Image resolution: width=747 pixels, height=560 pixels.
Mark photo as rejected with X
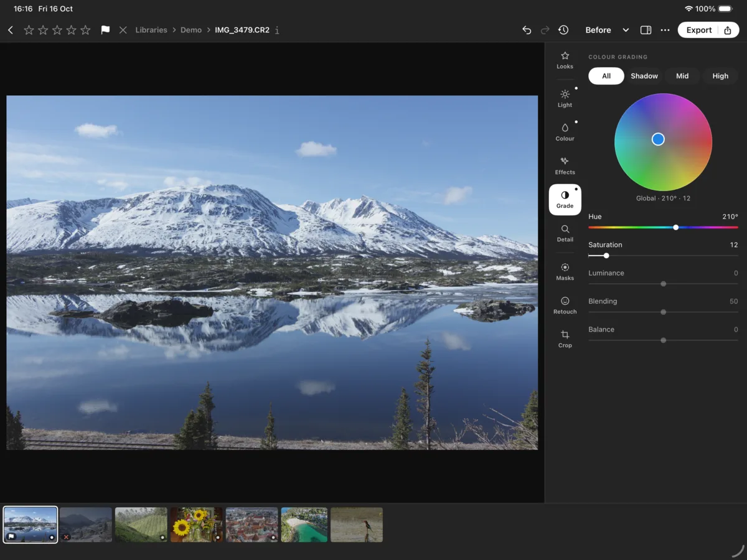[123, 30]
